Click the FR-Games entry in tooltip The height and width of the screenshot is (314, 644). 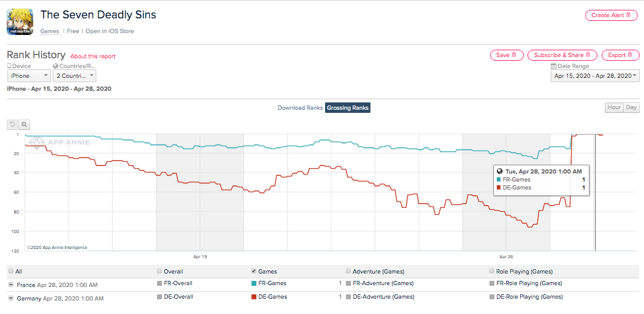516,179
